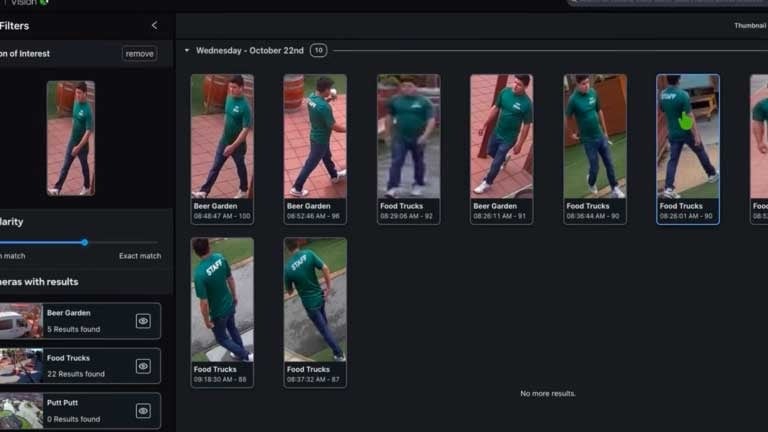
Task: Open Food Trucks result at 08:37:32 AM
Action: [x=315, y=300]
